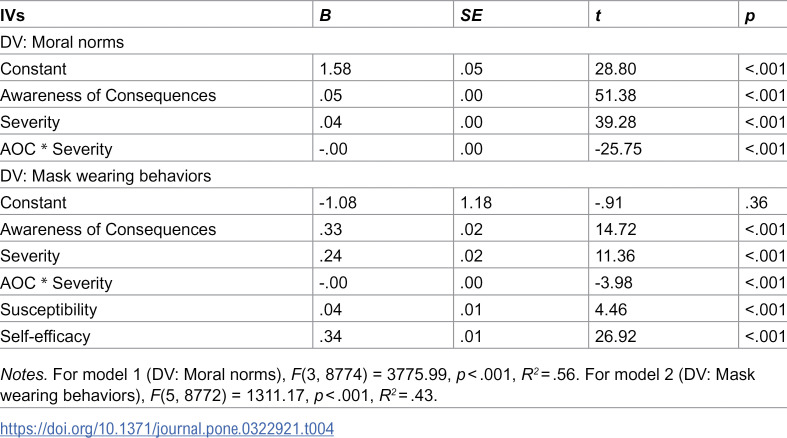Viewport: 787px width, 438px height.
Task: Click the Self-efficacy row label
Action: click(45, 336)
